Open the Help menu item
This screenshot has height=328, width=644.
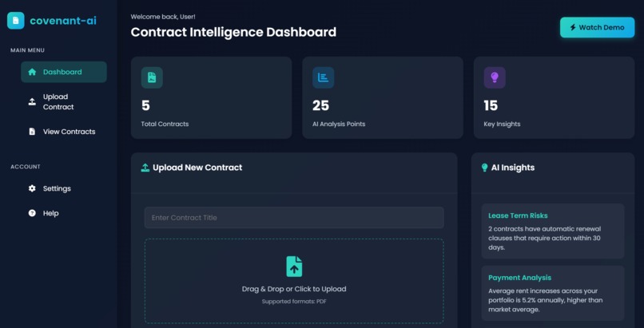64,213
